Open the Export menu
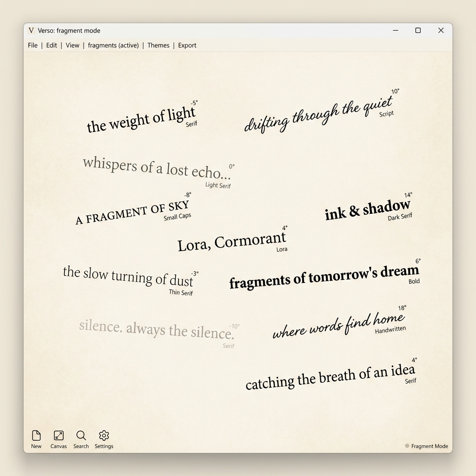This screenshot has height=476, width=476. pos(187,45)
